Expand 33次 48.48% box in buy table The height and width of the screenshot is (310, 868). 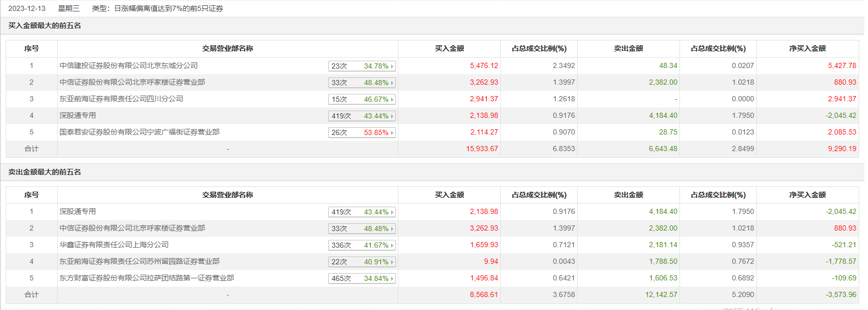tap(362, 83)
